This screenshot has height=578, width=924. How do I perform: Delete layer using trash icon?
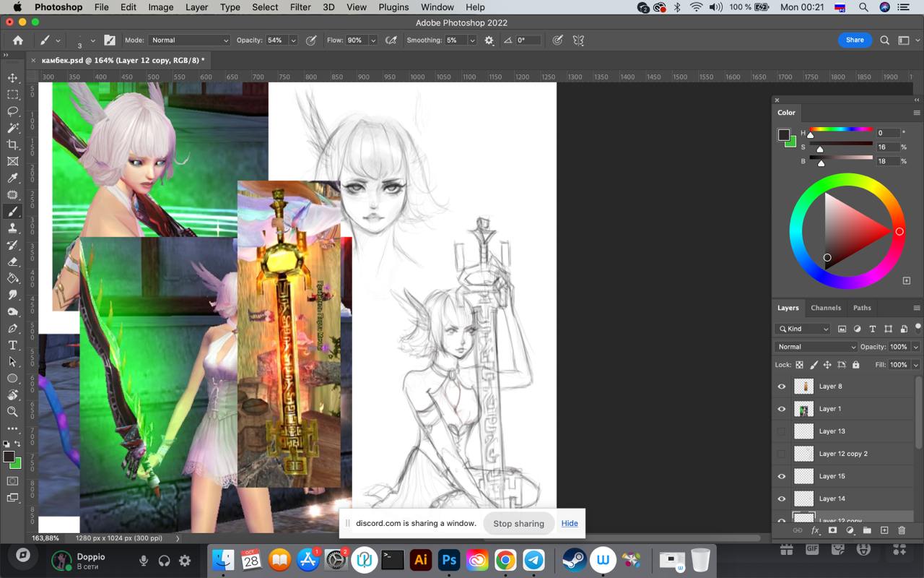901,530
